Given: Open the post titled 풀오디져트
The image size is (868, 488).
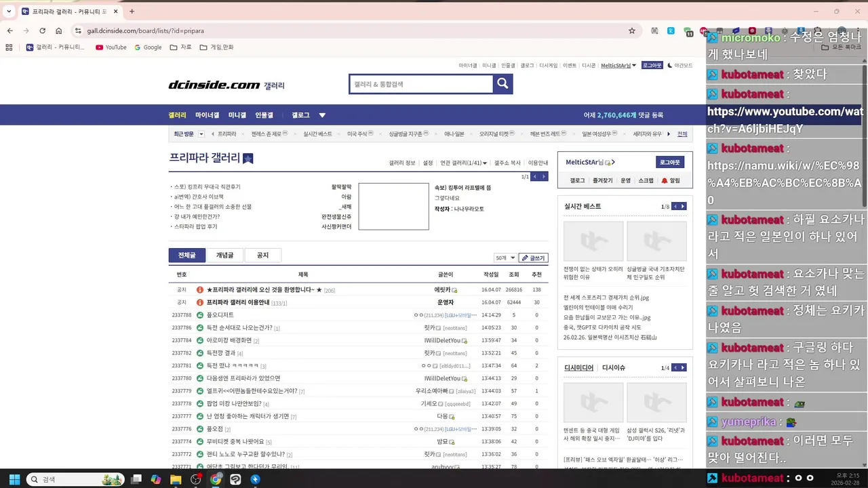Looking at the screenshot, I should click(220, 315).
